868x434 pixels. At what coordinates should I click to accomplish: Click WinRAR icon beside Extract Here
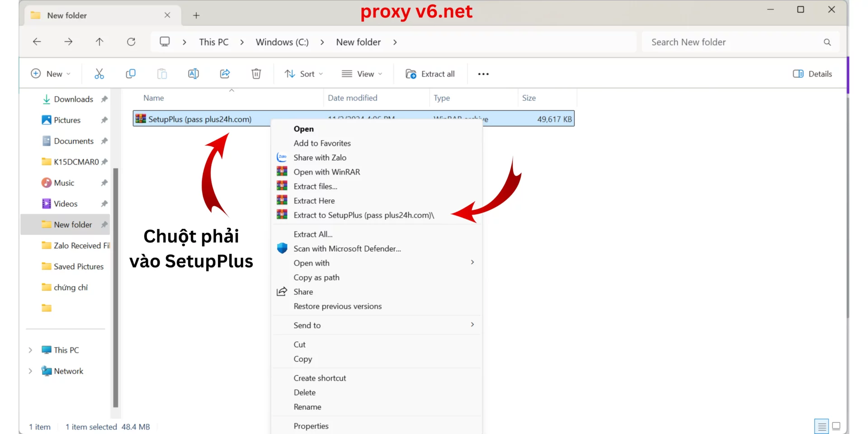282,200
